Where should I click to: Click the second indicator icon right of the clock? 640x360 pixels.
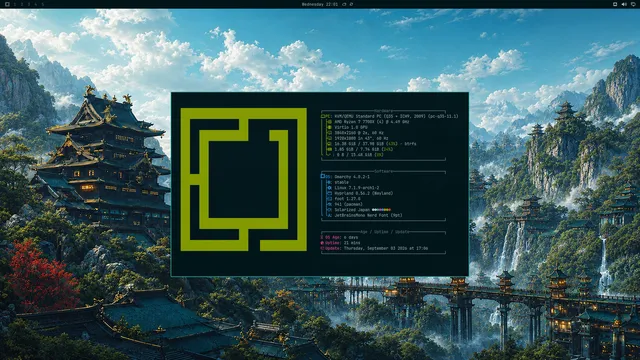coord(351,4)
